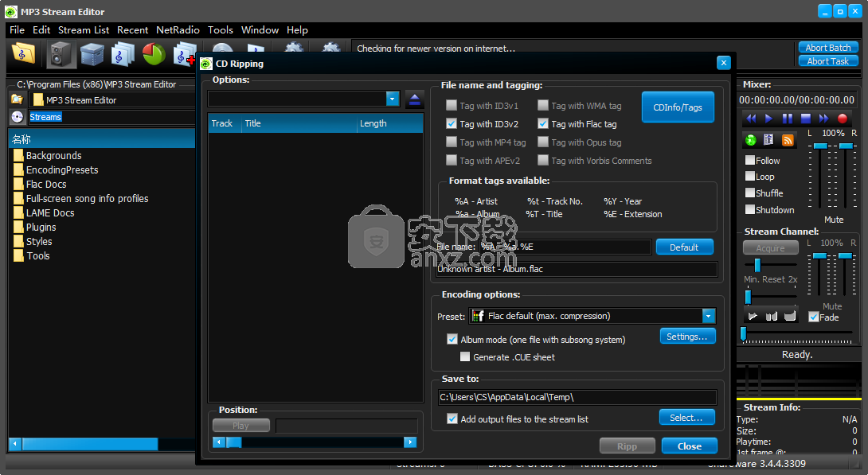
Task: Pause playback in the Mixer
Action: pyautogui.click(x=788, y=119)
